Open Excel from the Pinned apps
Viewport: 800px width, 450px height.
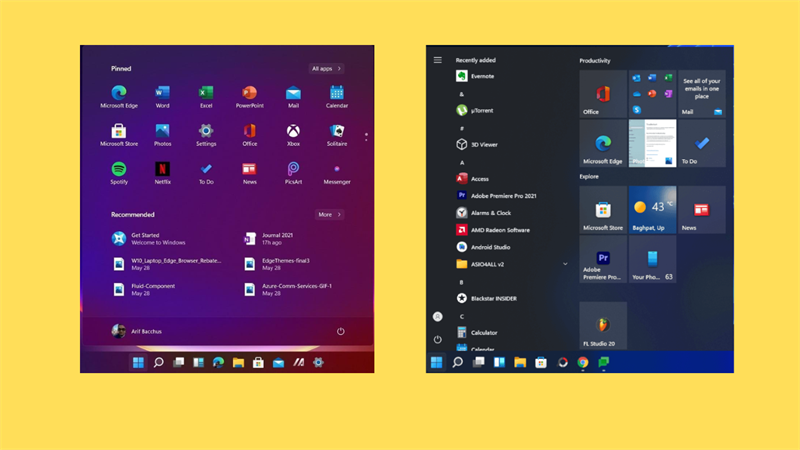pos(206,97)
